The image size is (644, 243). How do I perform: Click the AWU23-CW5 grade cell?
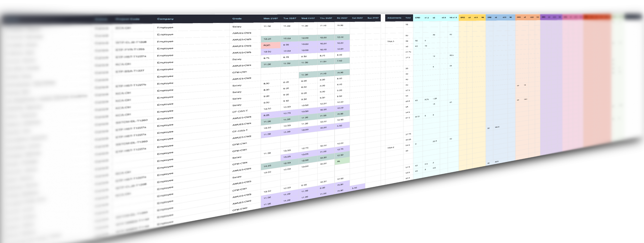coord(242,53)
